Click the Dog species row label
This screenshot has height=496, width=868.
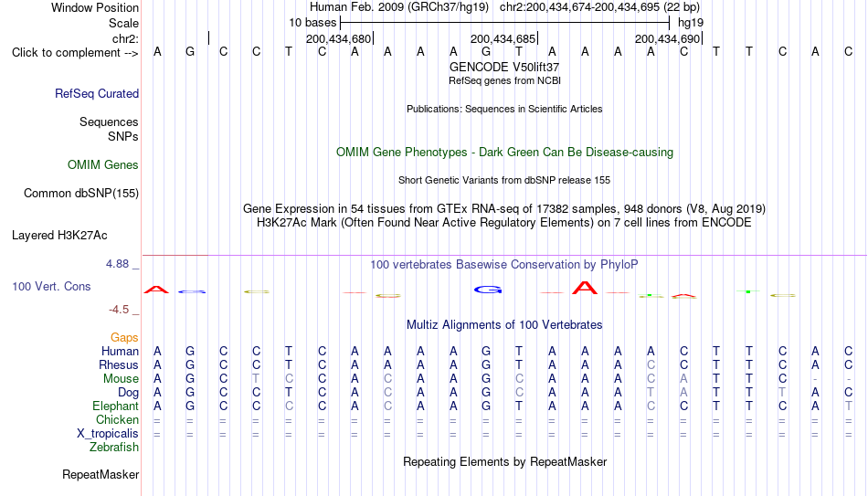point(128,393)
